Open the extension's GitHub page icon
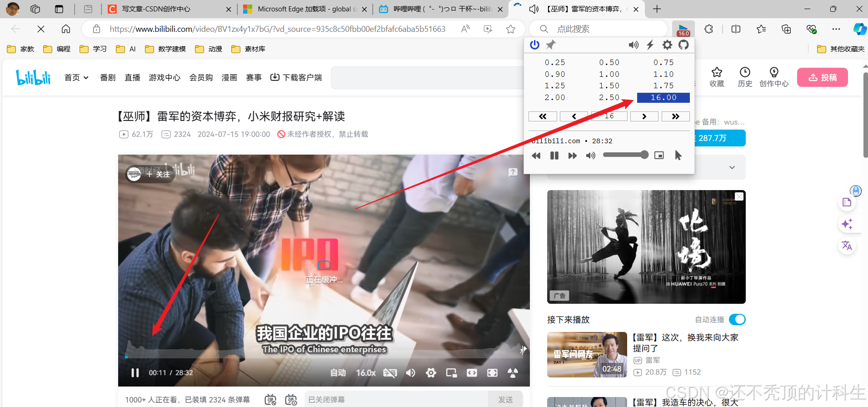 pos(683,45)
